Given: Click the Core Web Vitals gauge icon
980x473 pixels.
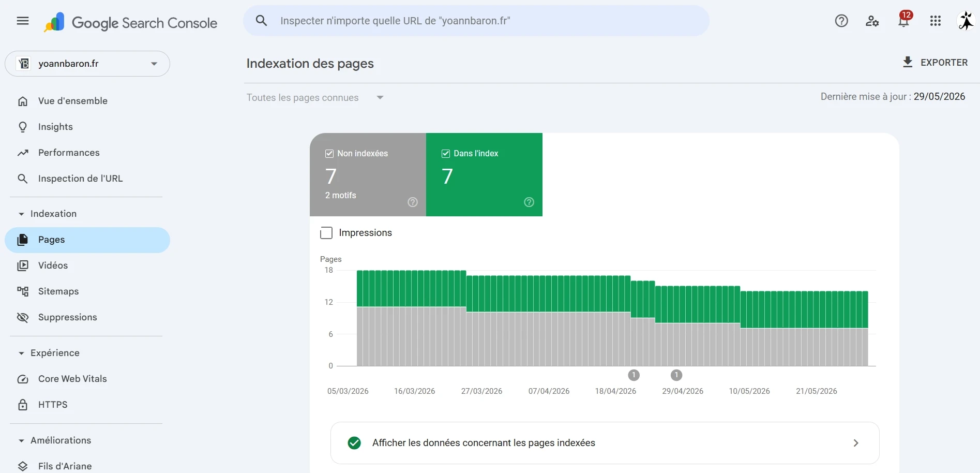Looking at the screenshot, I should [23, 379].
